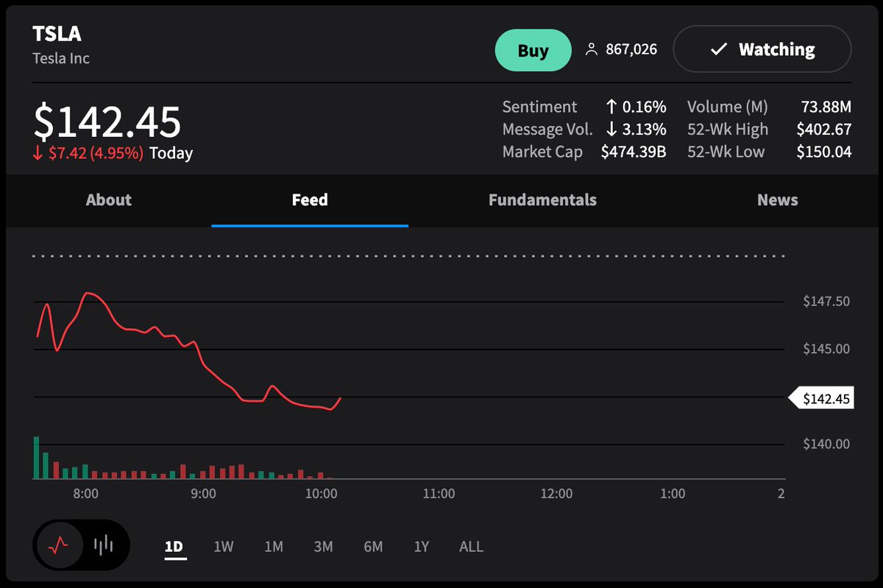Click the 52-Wk High $402.67 value
The width and height of the screenshot is (883, 588).
[824, 130]
